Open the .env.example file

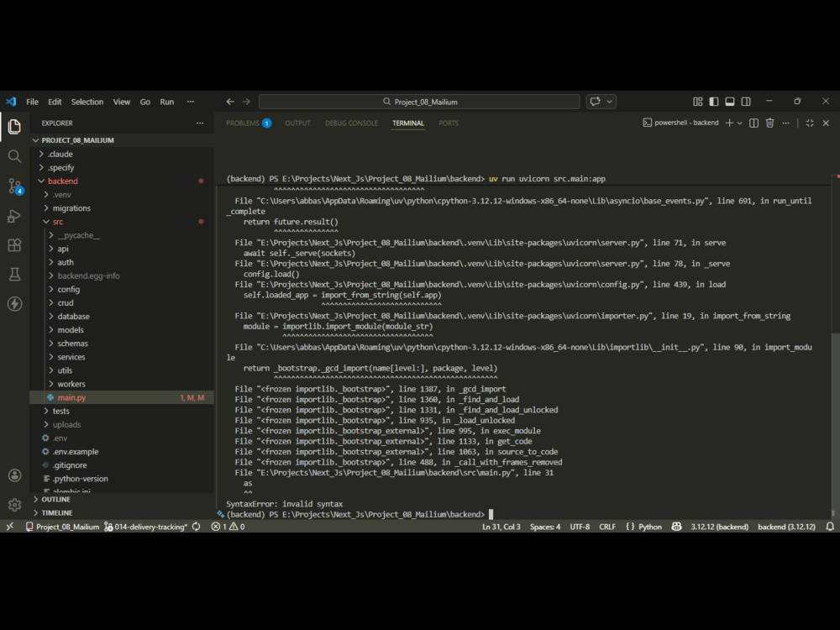click(122, 452)
